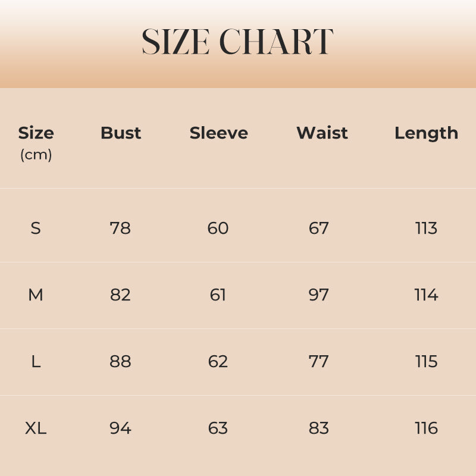The height and width of the screenshot is (476, 476).
Task: Click the M size row label
Action: (x=36, y=295)
